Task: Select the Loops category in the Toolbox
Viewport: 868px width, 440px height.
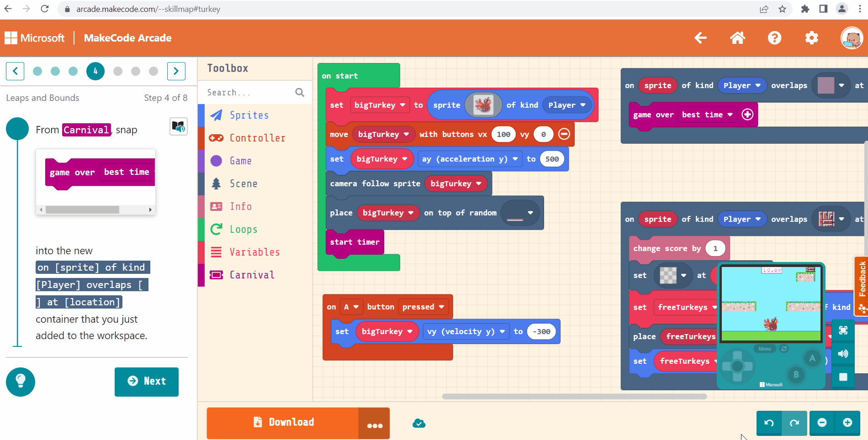Action: (244, 229)
